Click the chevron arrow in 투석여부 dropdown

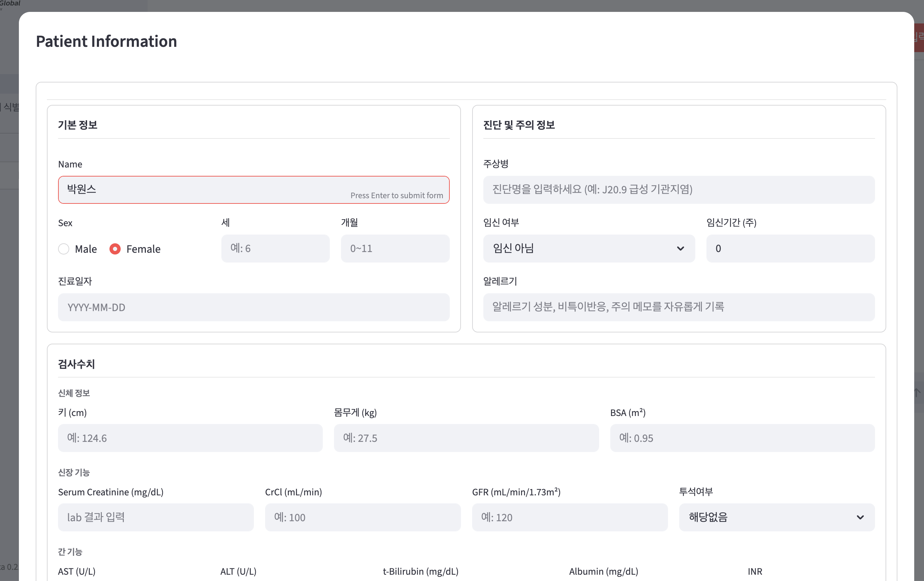[x=860, y=517]
